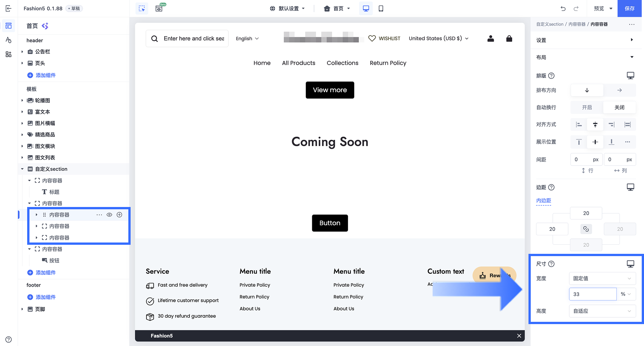The image size is (644, 346).
Task: Hide the selected 内容容器 with eye icon
Action: 109,215
